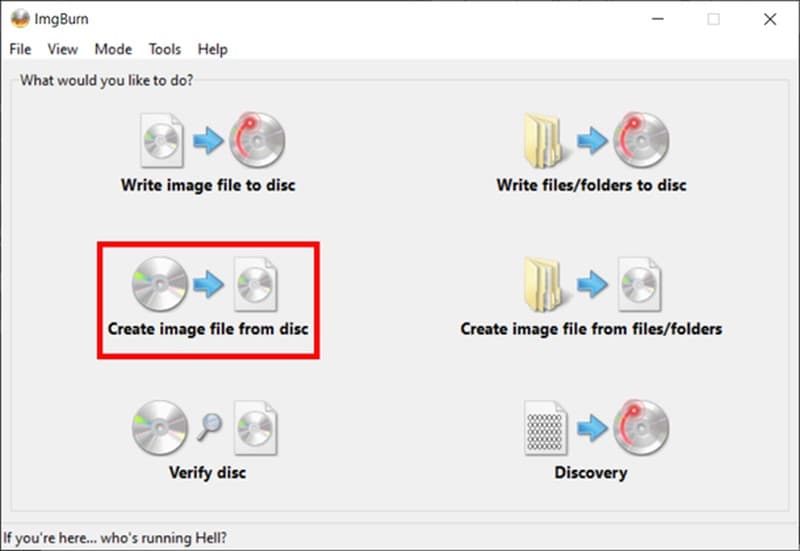This screenshot has width=800, height=551.
Task: Select the 'Verify disc' label
Action: [208, 472]
